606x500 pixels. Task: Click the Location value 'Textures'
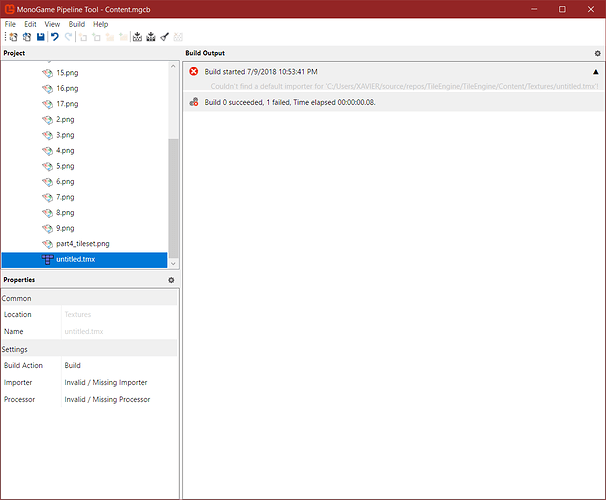[78, 315]
